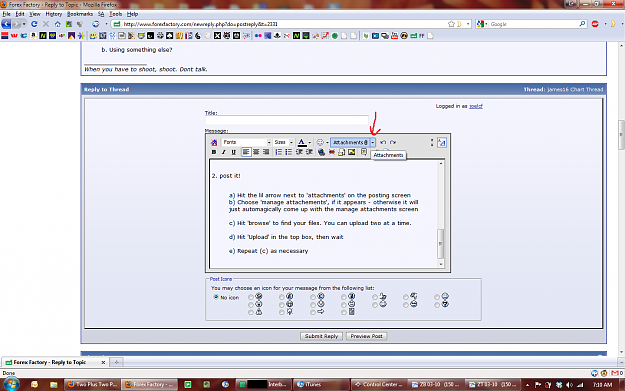The width and height of the screenshot is (625, 391).
Task: Click inside the message text area
Action: click(x=323, y=213)
